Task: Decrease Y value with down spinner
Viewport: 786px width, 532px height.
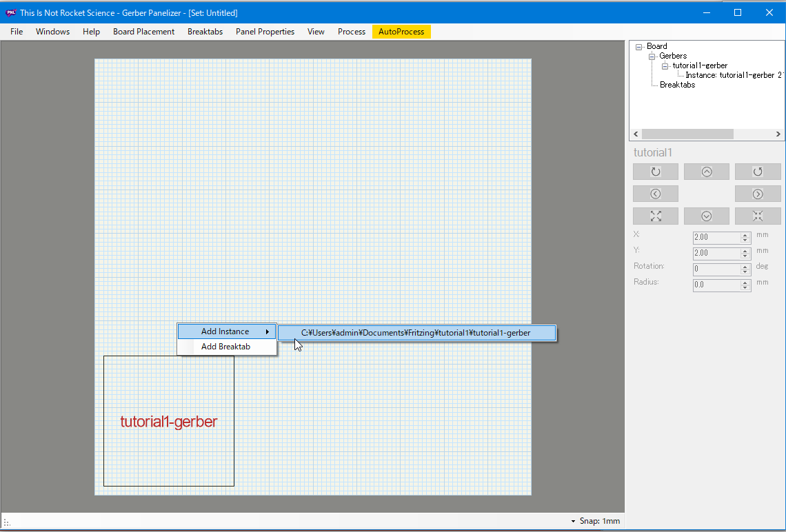Action: pyautogui.click(x=745, y=256)
